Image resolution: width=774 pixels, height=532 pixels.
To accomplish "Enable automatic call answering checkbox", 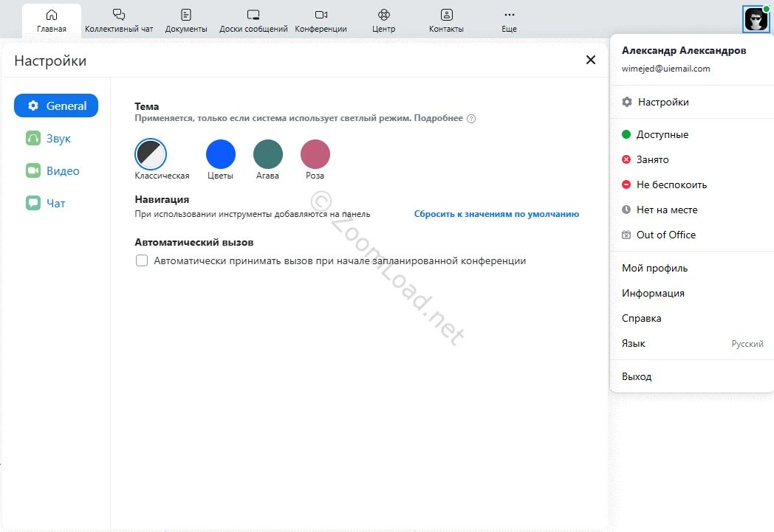I will click(x=142, y=260).
